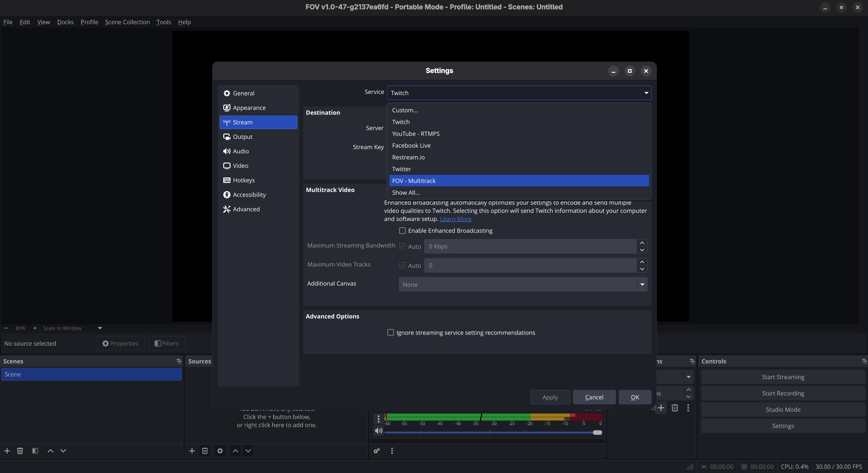Cancel the Settings dialog

(x=594, y=397)
